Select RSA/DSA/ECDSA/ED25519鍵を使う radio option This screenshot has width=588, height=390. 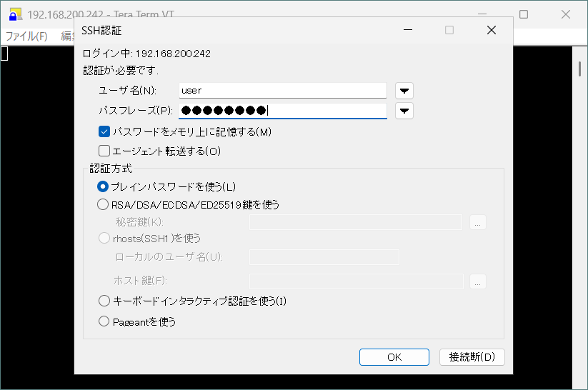tap(103, 204)
